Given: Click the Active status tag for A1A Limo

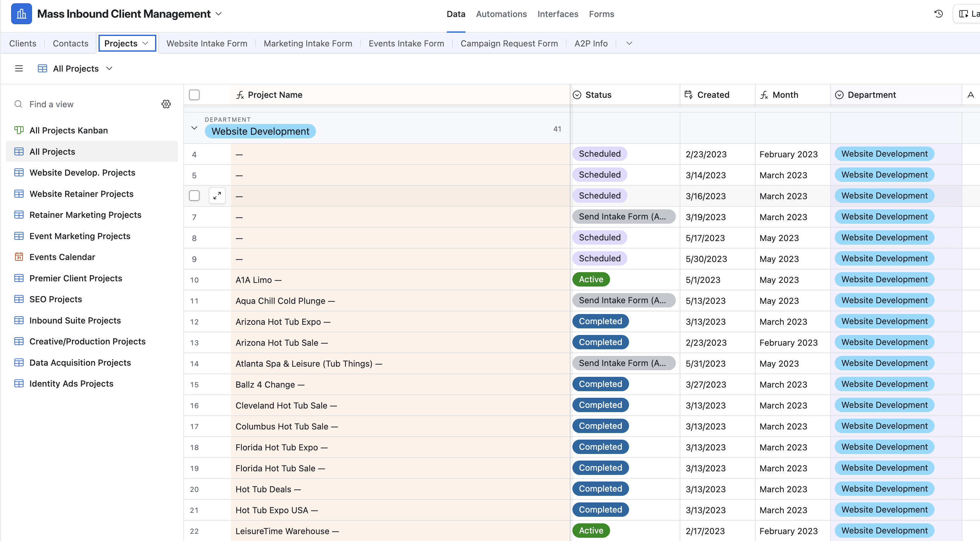Looking at the screenshot, I should [x=591, y=279].
